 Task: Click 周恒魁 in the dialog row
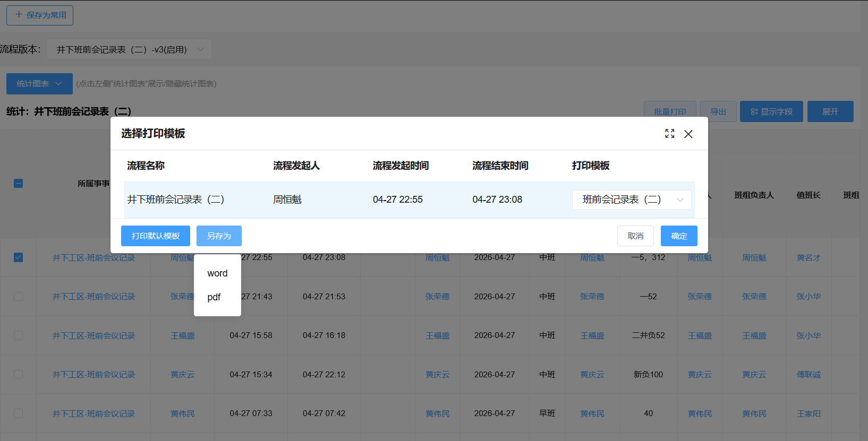point(287,200)
